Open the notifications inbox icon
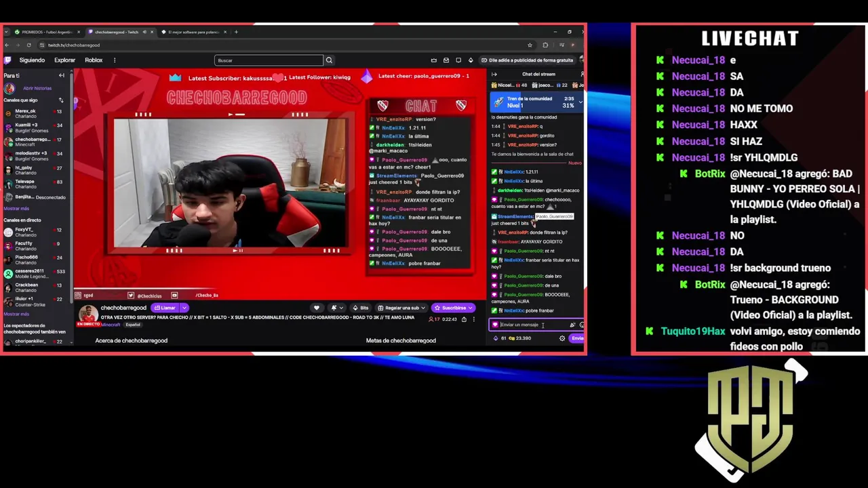868x488 pixels. click(446, 60)
